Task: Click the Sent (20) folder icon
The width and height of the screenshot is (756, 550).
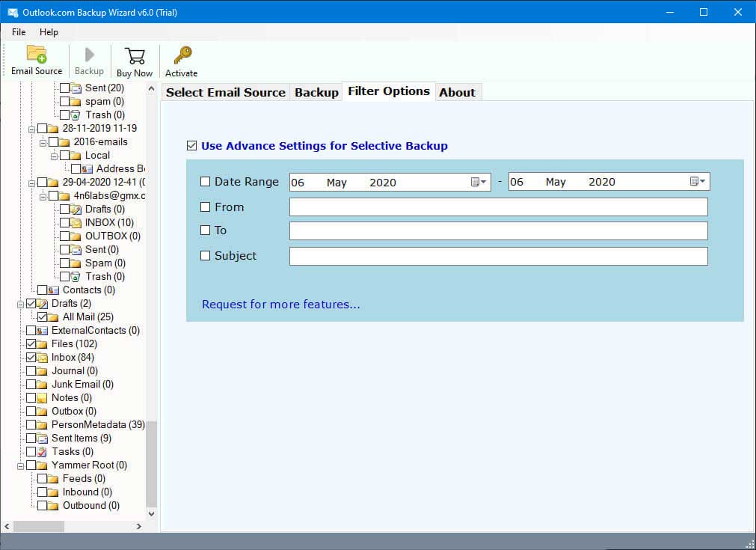Action: click(76, 88)
